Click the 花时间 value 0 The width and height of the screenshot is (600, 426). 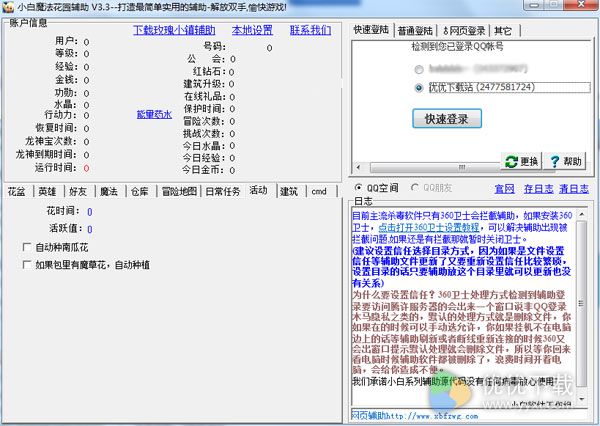point(90,212)
